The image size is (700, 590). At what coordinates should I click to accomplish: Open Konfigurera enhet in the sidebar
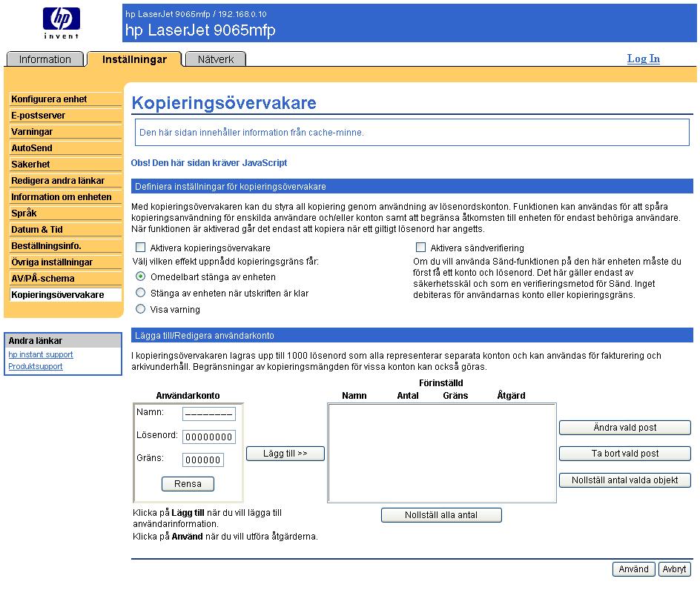click(65, 99)
